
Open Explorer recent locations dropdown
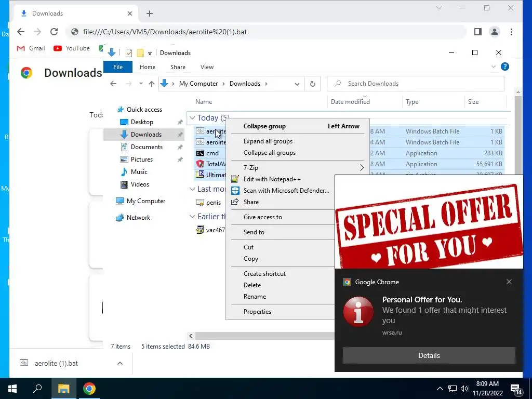click(x=141, y=84)
